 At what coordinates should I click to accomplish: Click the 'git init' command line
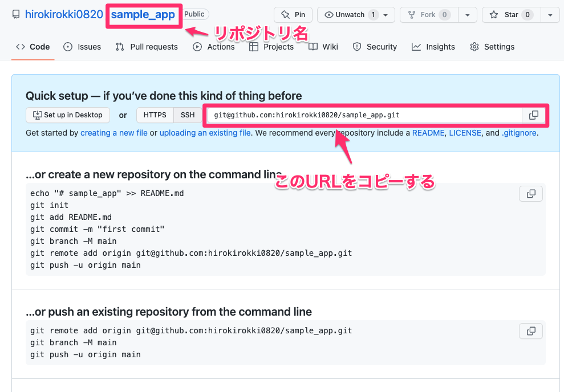49,205
